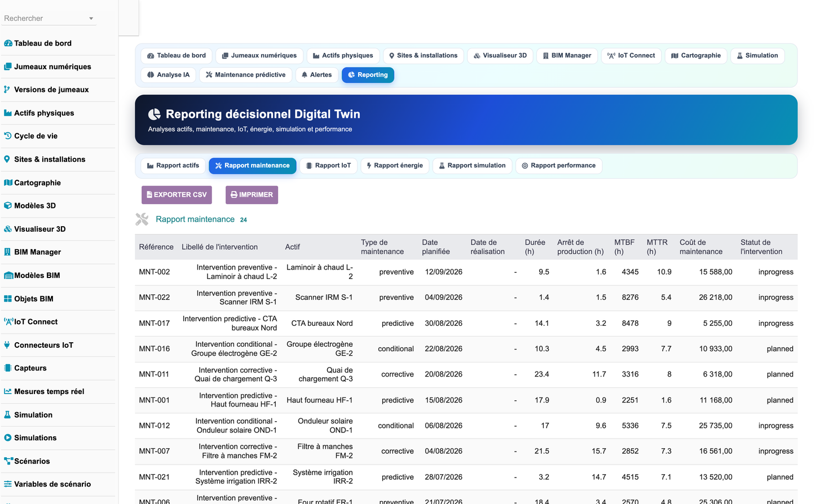This screenshot has width=815, height=504.
Task: Click the wrench icon beside Rapport maintenance heading
Action: [142, 219]
